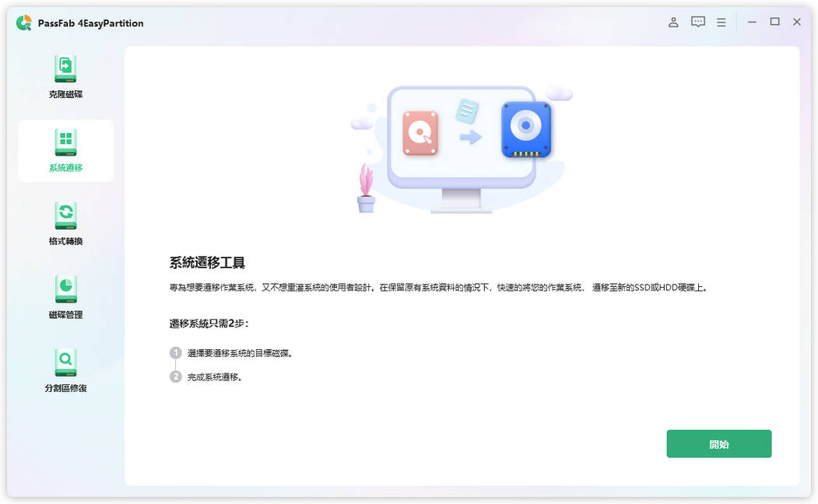Viewport: 818px width, 504px height.
Task: Click the step 2 numbered circle
Action: click(175, 377)
